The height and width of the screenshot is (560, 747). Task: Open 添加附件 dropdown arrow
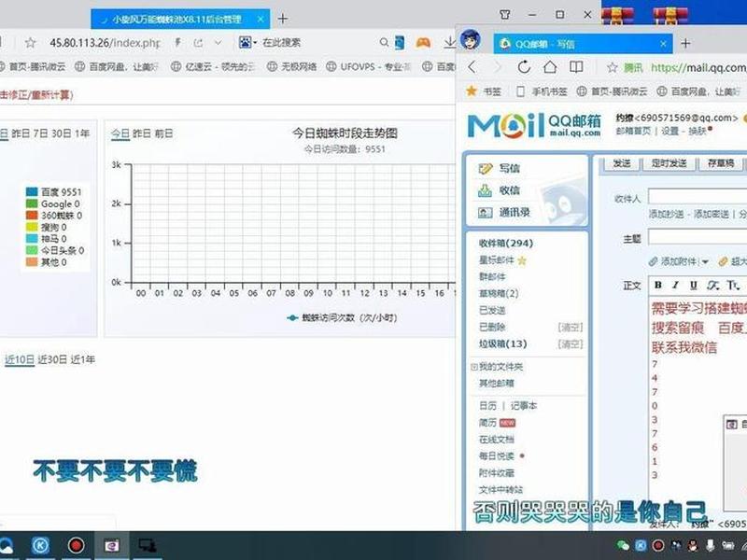[705, 262]
